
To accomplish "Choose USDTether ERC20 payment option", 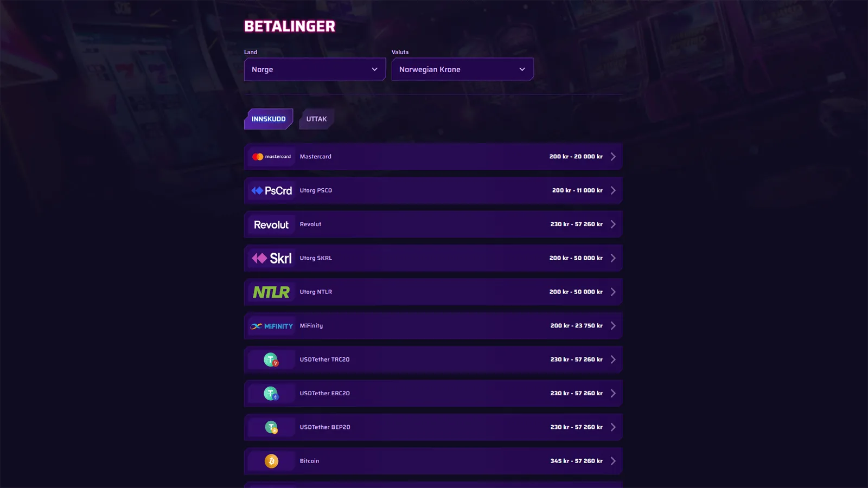I will click(324, 393).
